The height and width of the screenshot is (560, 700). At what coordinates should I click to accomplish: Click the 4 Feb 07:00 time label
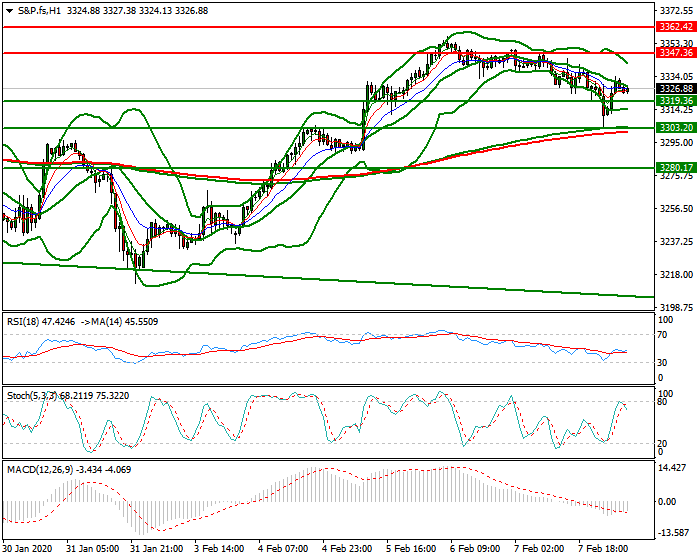coord(283,549)
